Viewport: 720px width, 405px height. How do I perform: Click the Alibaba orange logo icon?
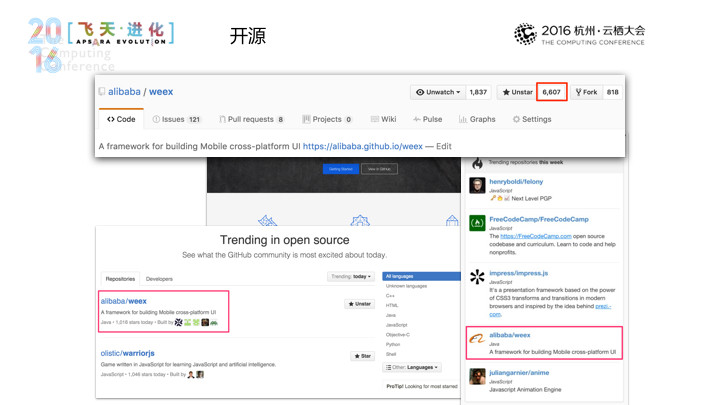point(477,339)
